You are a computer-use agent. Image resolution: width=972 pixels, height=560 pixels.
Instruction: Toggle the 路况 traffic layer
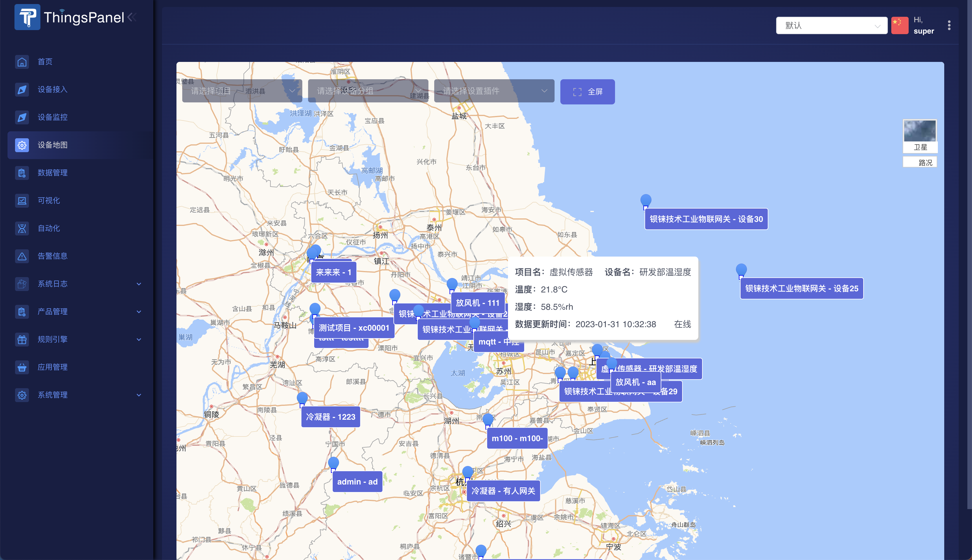tap(920, 162)
